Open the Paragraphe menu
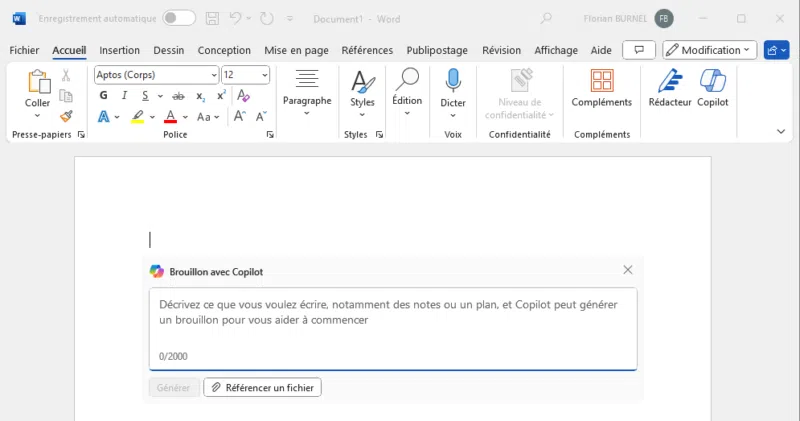800x421 pixels. tap(307, 93)
